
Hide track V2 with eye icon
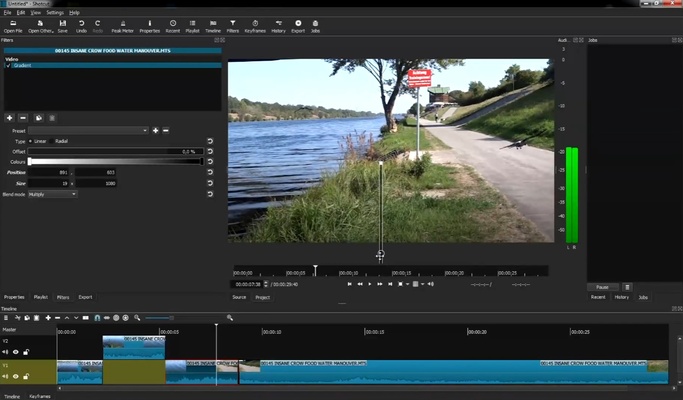pyautogui.click(x=16, y=352)
